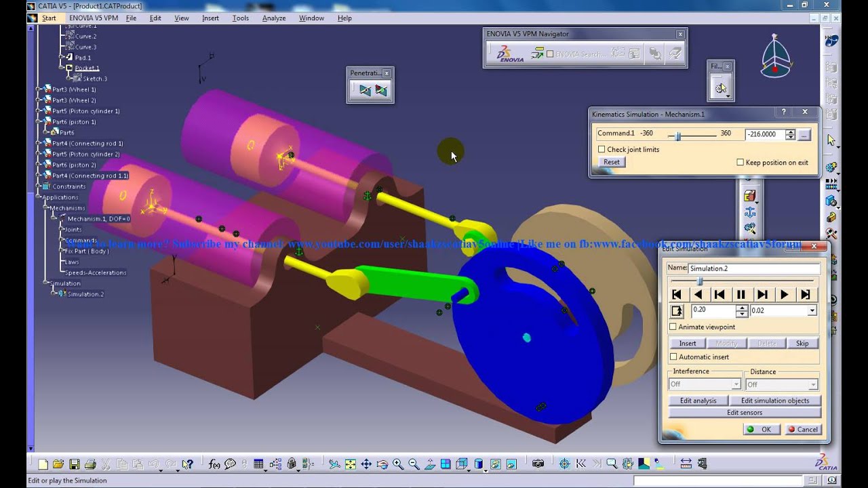The width and height of the screenshot is (868, 488).
Task: Open the File menu
Action: pos(131,18)
